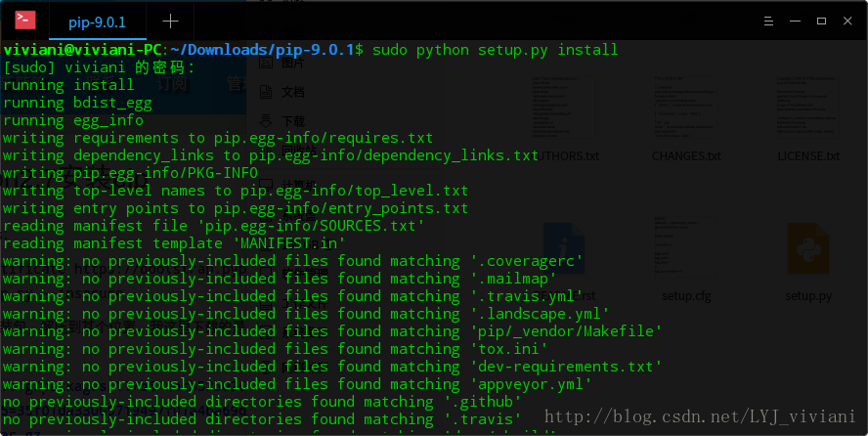This screenshot has height=436, width=868.
Task: Click the red terminal app icon
Action: [x=24, y=21]
